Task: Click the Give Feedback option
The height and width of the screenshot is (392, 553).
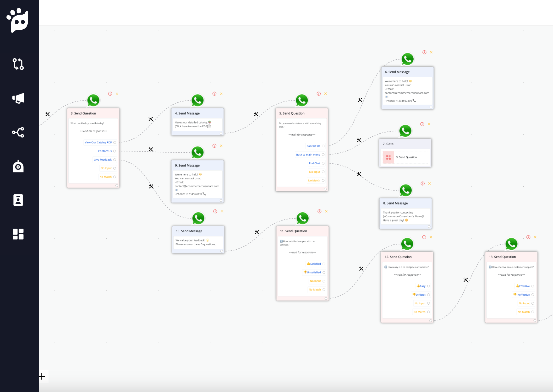Action: [x=103, y=160]
